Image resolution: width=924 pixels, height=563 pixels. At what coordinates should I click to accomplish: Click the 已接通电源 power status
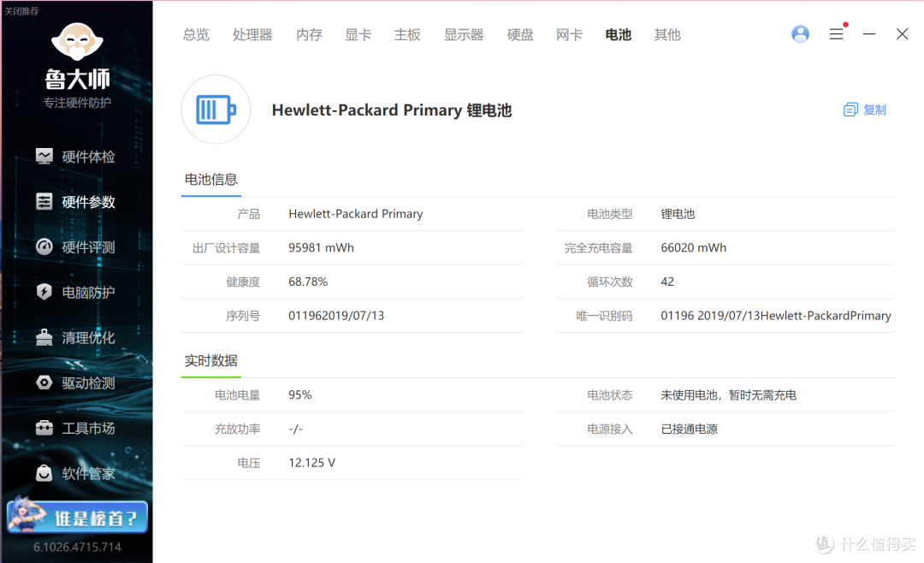(x=689, y=430)
